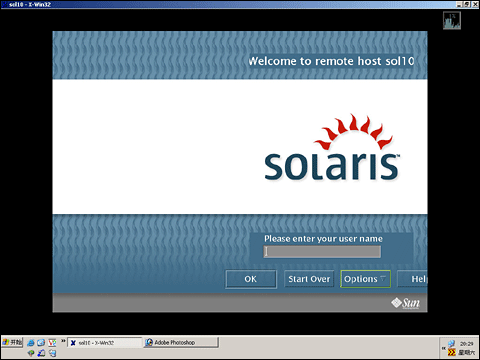The width and height of the screenshot is (480, 360).
Task: Expand hidden system tray icons arrow
Action: (444, 348)
